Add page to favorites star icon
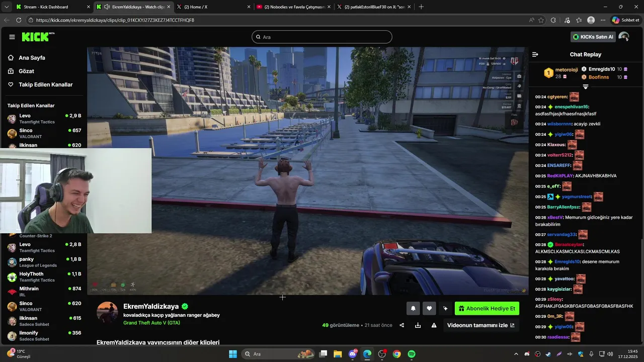Viewport: 644px width, 362px height. coord(541,20)
